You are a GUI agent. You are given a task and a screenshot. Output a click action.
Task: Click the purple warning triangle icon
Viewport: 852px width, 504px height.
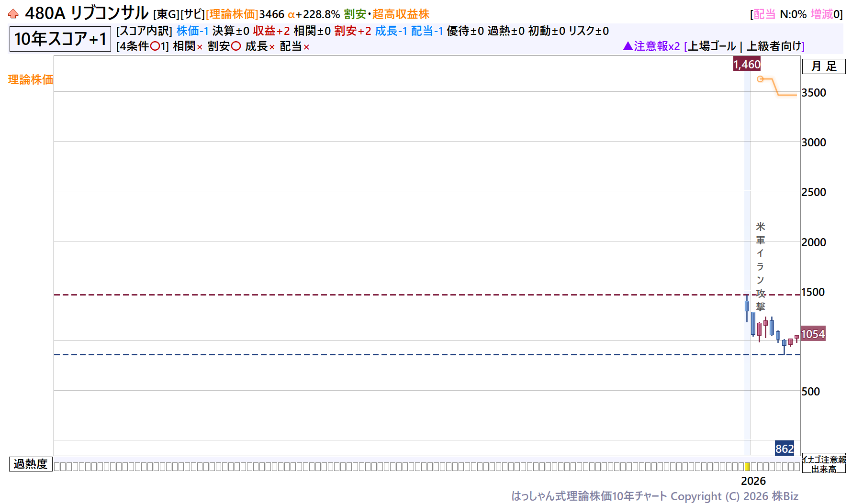[x=628, y=46]
